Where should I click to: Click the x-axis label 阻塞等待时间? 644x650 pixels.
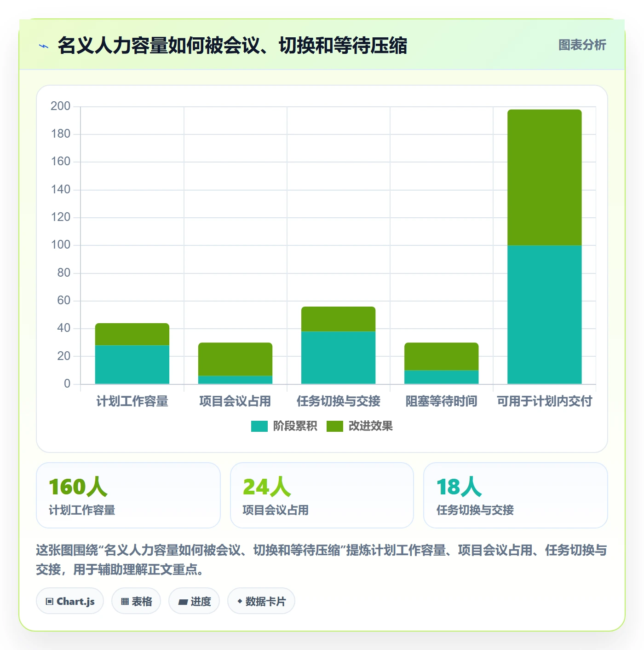pyautogui.click(x=441, y=401)
